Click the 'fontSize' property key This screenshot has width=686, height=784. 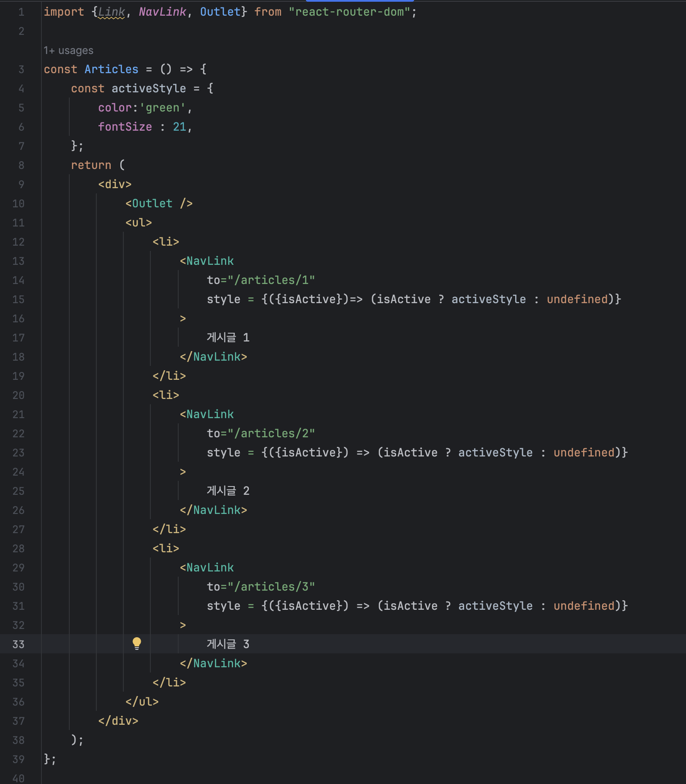coord(125,127)
